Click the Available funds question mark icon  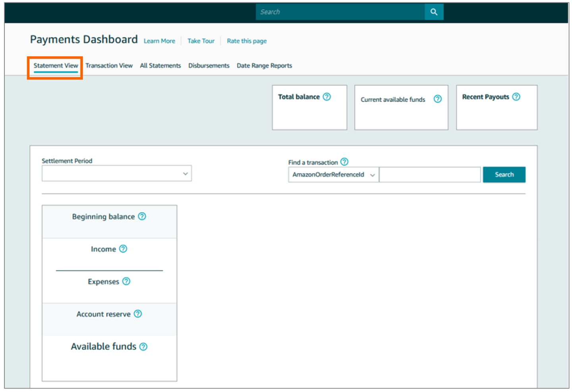143,346
